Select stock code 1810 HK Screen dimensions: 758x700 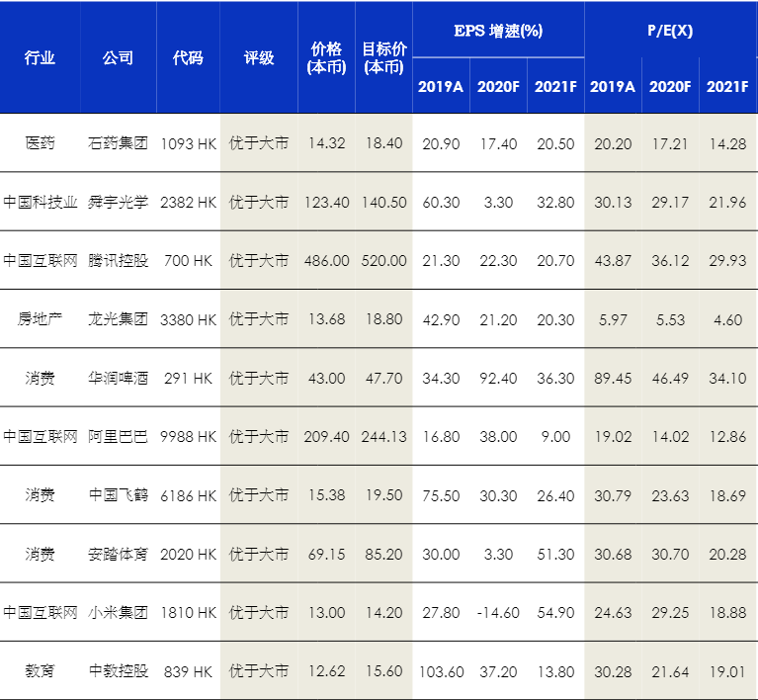tap(188, 613)
